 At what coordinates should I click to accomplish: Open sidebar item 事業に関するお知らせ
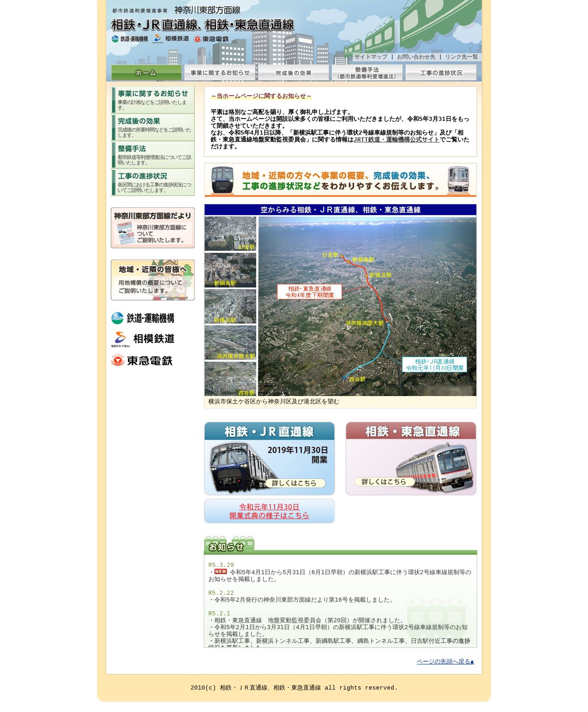(153, 100)
